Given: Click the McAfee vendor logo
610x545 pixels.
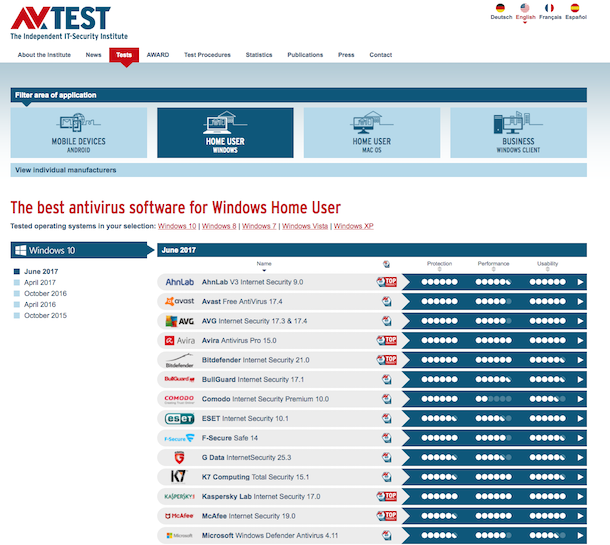Looking at the screenshot, I should click(179, 516).
